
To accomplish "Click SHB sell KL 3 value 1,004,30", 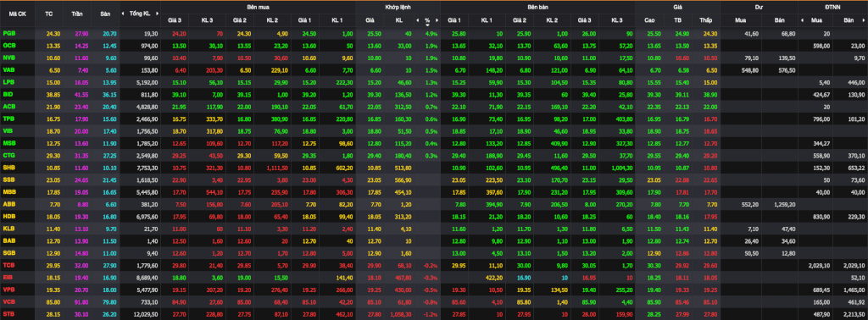I will pyautogui.click(x=621, y=168).
